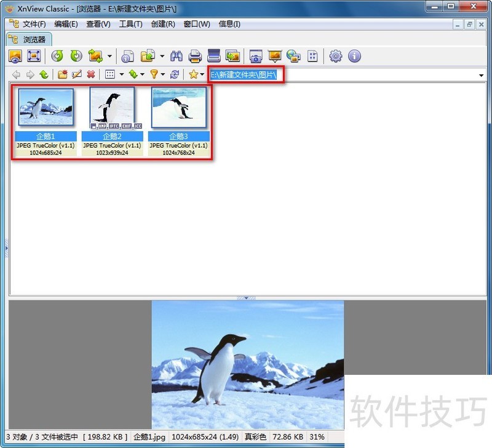
Task: Switch to fullscreen view icon
Action: 34,57
